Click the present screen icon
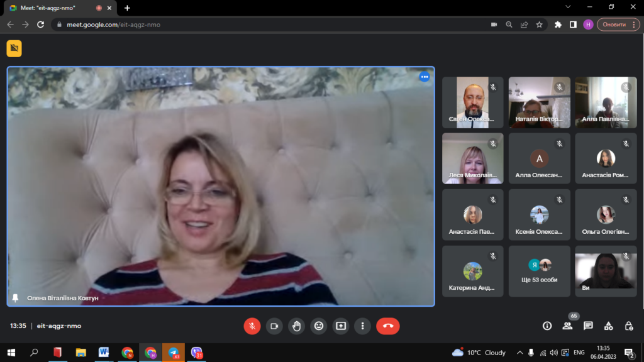Screen dimensions: 644x362 (341, 326)
